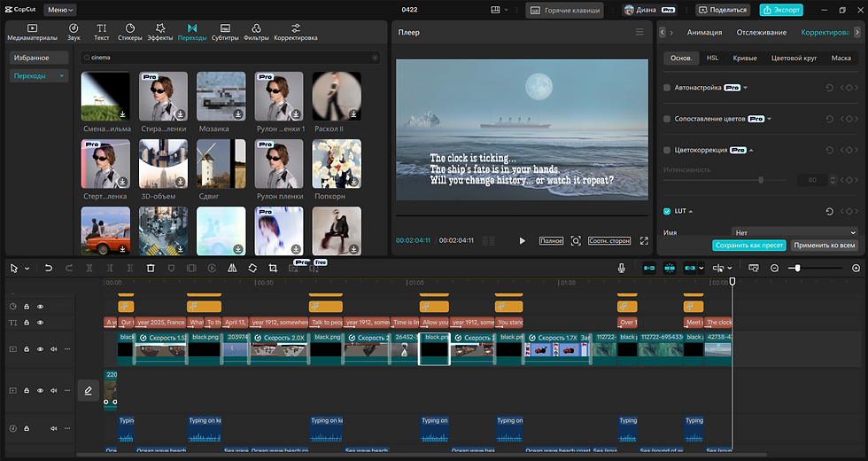This screenshot has height=461, width=868.
Task: Open more options for the audio track
Action: [x=67, y=428]
